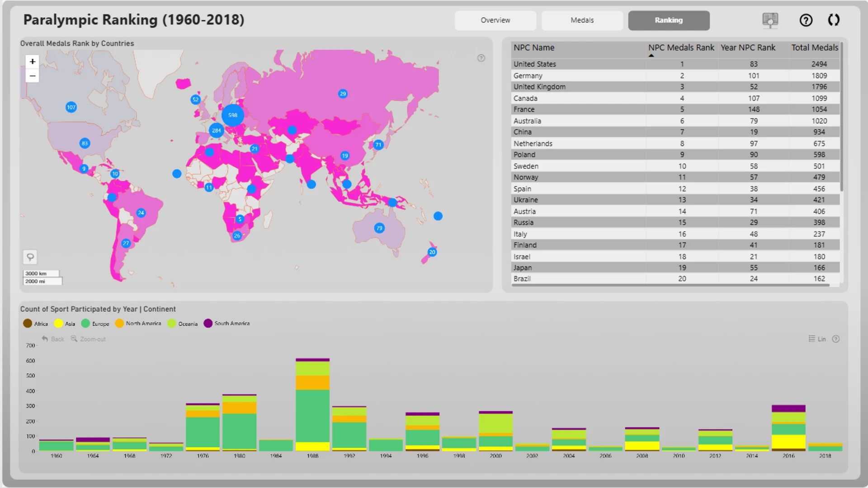Sort table by NPC Medals Rank column
Viewport: 868px width, 488px height.
(x=681, y=48)
